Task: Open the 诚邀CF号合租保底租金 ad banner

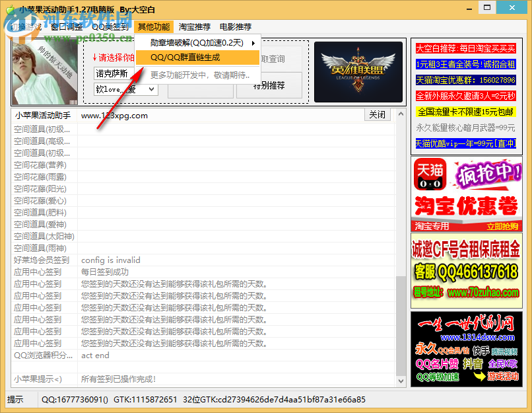Action: [467, 271]
